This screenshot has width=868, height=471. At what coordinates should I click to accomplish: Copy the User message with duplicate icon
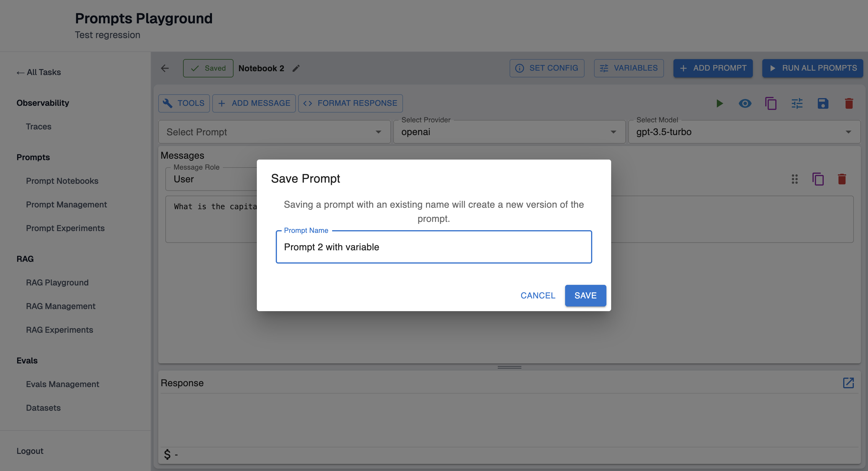point(818,179)
